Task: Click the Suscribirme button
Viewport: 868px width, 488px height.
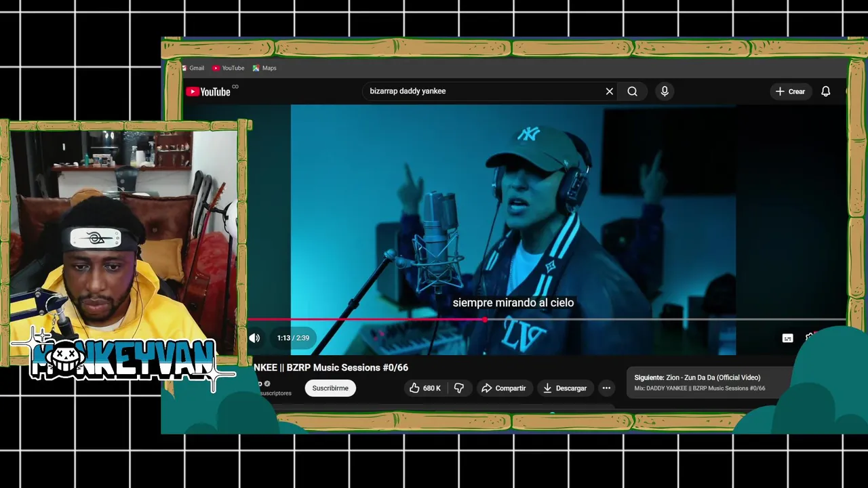Action: point(330,388)
